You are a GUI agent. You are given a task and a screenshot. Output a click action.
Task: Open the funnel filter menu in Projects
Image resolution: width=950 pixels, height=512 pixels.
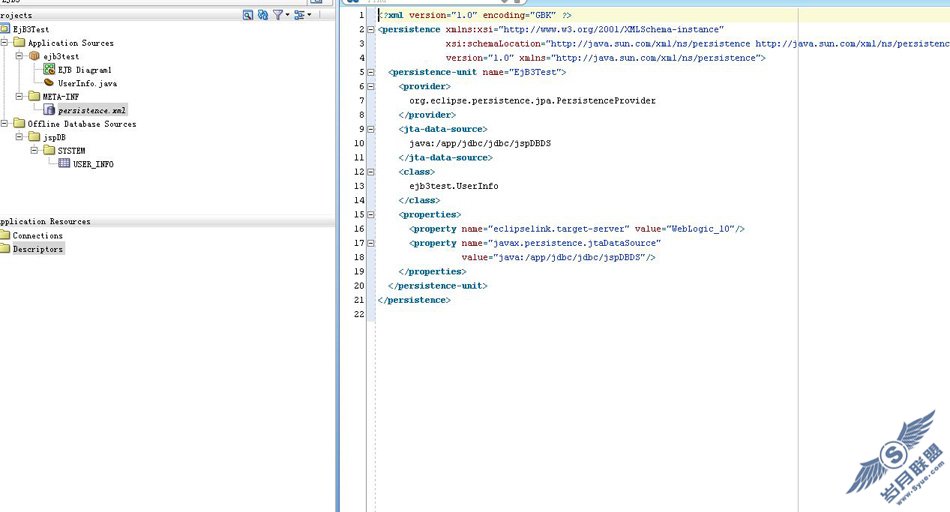(281, 15)
